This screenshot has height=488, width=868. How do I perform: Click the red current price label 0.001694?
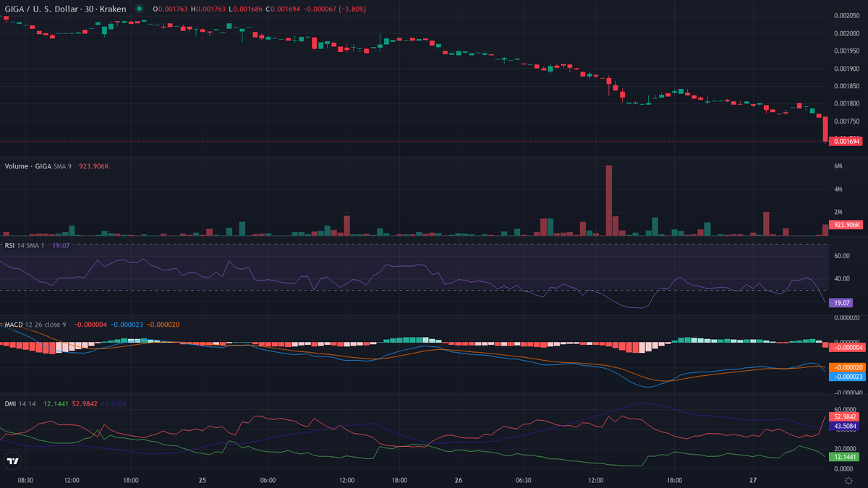pyautogui.click(x=845, y=141)
